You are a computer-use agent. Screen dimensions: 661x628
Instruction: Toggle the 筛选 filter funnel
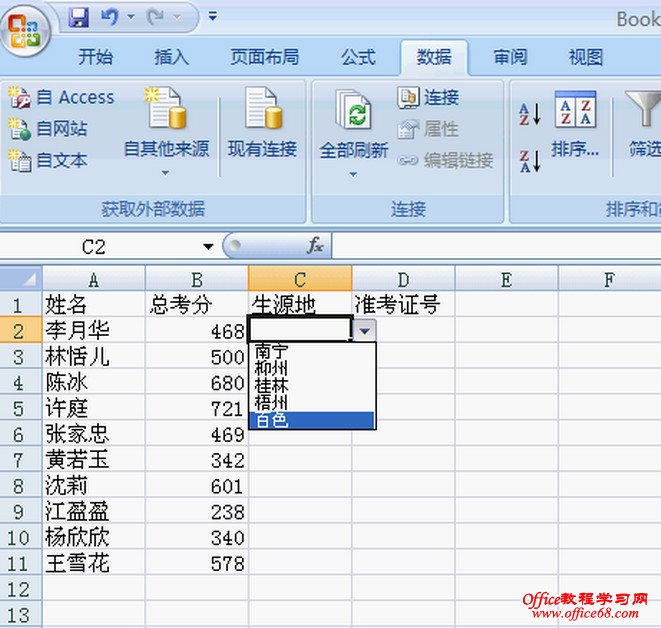(643, 124)
